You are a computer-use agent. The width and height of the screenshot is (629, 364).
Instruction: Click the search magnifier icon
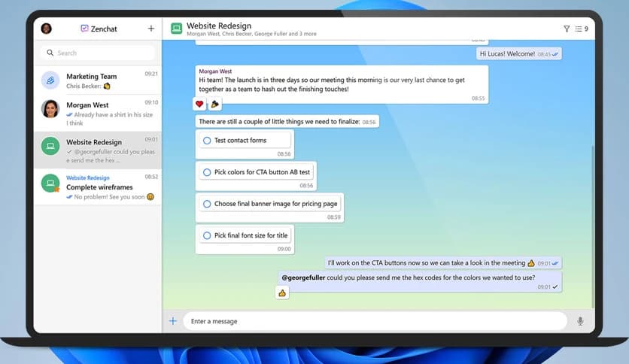[50, 53]
